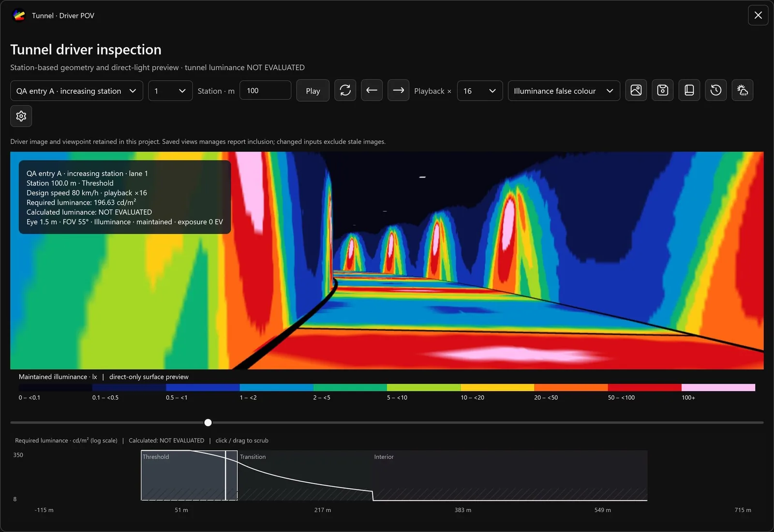Click the app logo in the title bar

point(19,15)
